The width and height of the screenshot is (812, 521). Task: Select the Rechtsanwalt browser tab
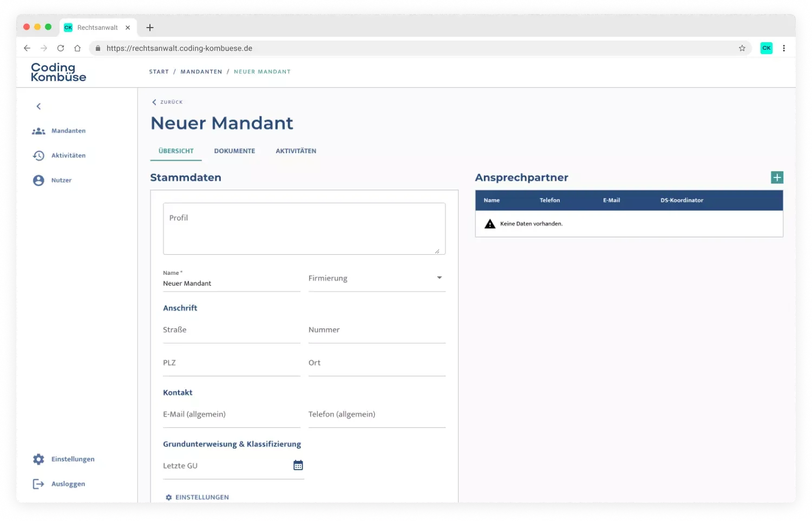(97, 28)
